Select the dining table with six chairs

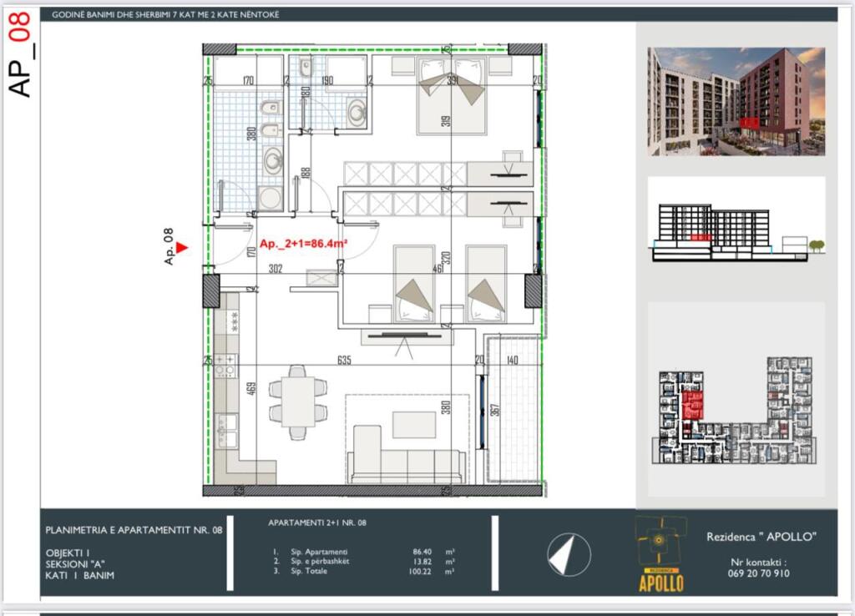(297, 401)
